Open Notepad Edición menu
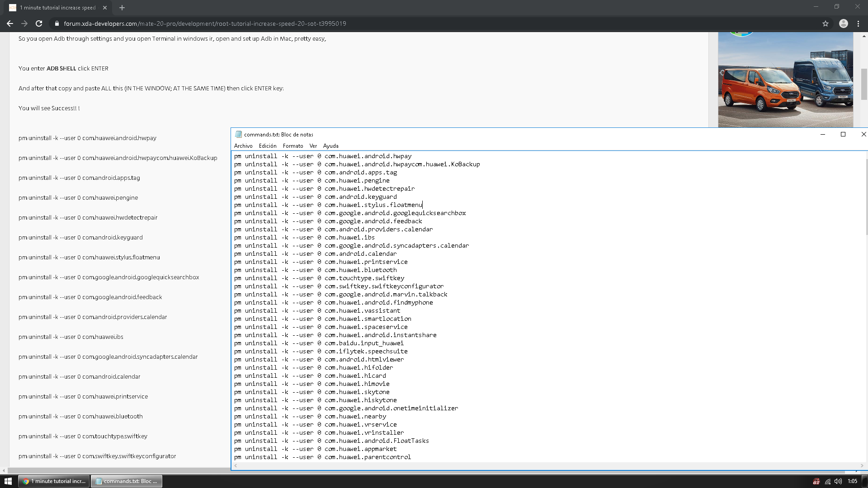This screenshot has height=488, width=868. [268, 146]
